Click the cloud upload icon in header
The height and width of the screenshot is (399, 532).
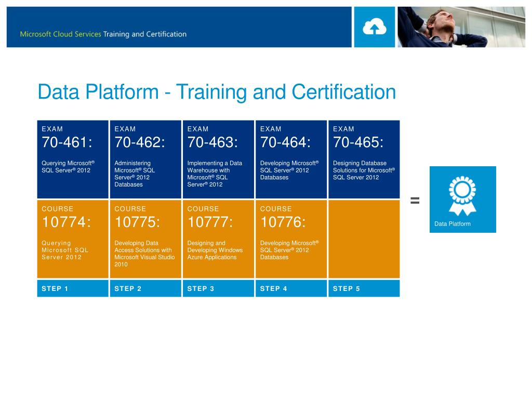coord(374,27)
